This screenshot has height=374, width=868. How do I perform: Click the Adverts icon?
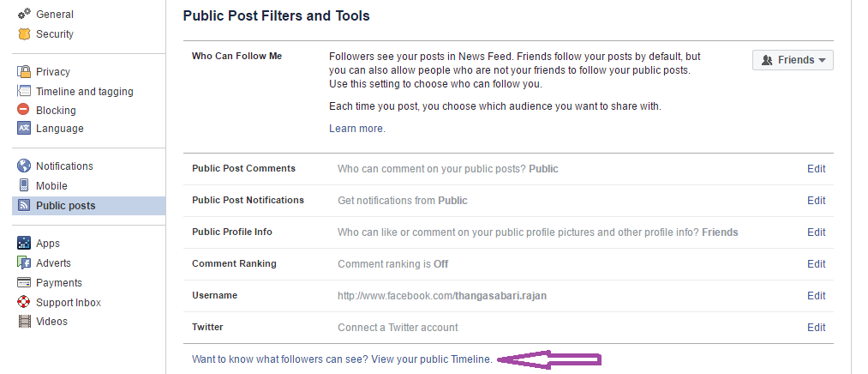point(24,262)
